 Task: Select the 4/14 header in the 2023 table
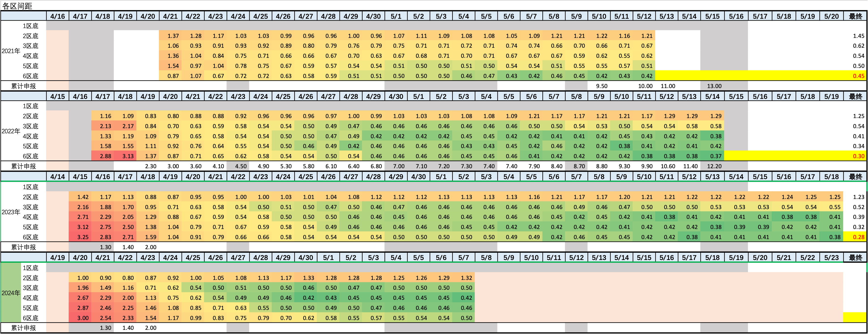tap(58, 177)
